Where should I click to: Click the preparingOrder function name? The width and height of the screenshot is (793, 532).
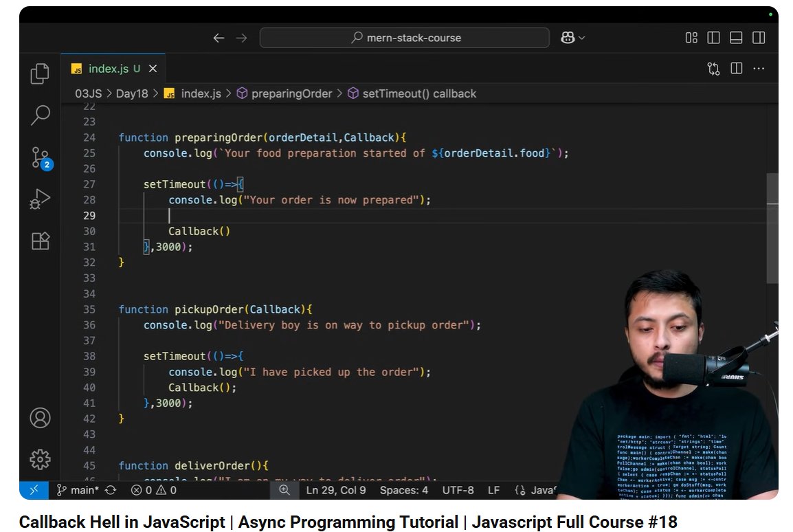(x=219, y=137)
